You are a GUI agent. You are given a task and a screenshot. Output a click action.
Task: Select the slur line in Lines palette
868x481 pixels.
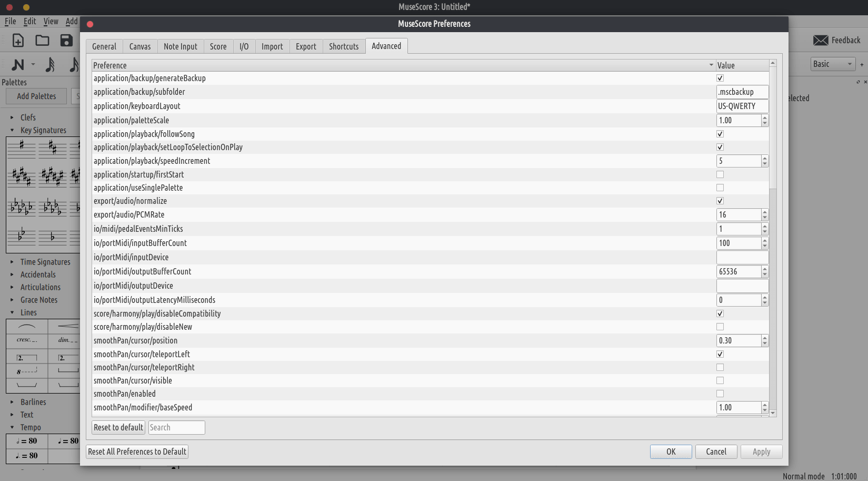(27, 327)
